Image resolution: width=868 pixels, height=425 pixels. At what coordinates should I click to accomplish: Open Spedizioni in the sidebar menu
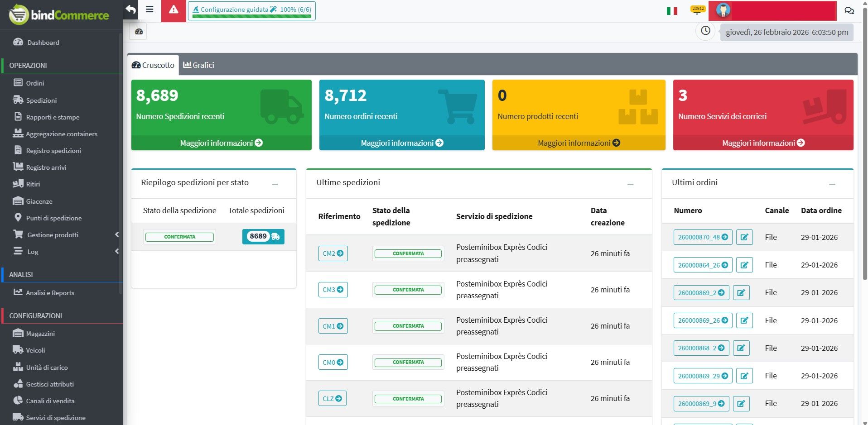(41, 100)
